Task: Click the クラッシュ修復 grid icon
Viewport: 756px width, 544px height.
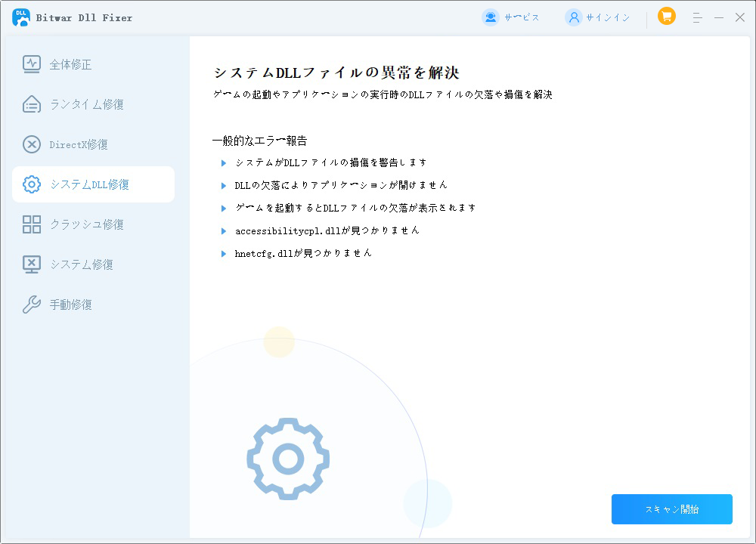Action: point(32,224)
